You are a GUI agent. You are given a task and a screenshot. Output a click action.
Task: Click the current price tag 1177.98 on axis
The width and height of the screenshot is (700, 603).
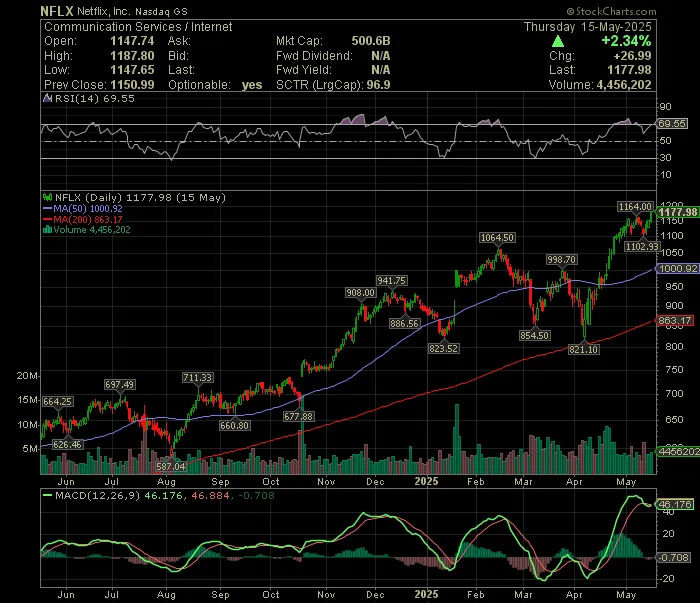(678, 212)
